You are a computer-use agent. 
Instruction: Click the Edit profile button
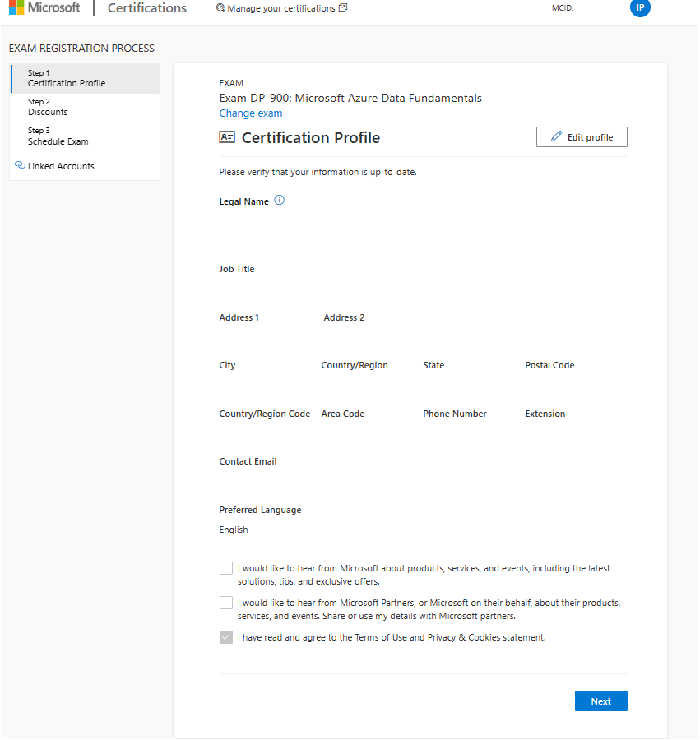pos(582,136)
